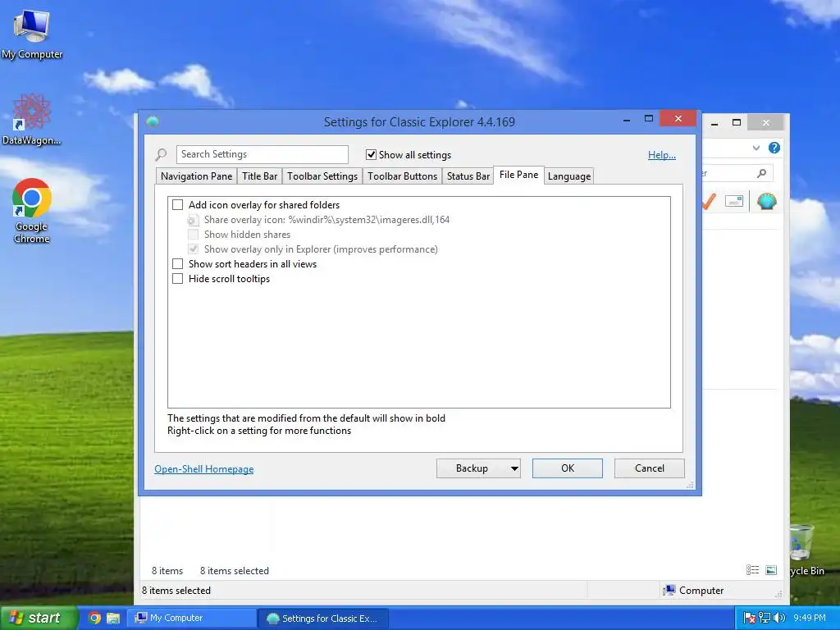The height and width of the screenshot is (630, 840).
Task: Toggle the Show hidden shares checkbox
Action: 193,235
